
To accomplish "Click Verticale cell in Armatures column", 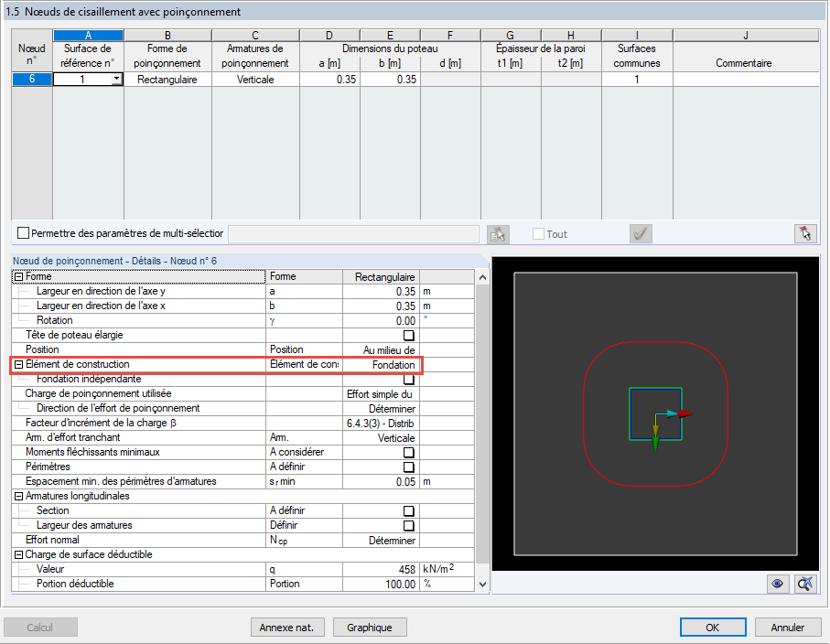I will [255, 80].
